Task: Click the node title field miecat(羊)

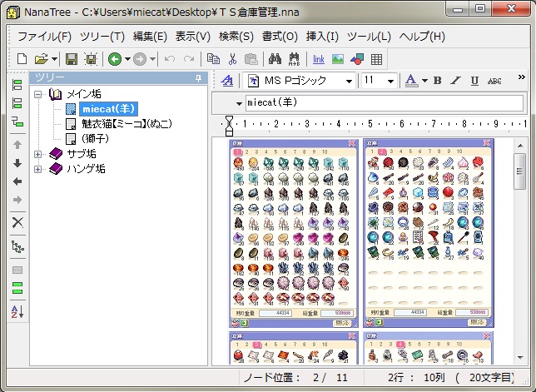Action: click(x=385, y=103)
